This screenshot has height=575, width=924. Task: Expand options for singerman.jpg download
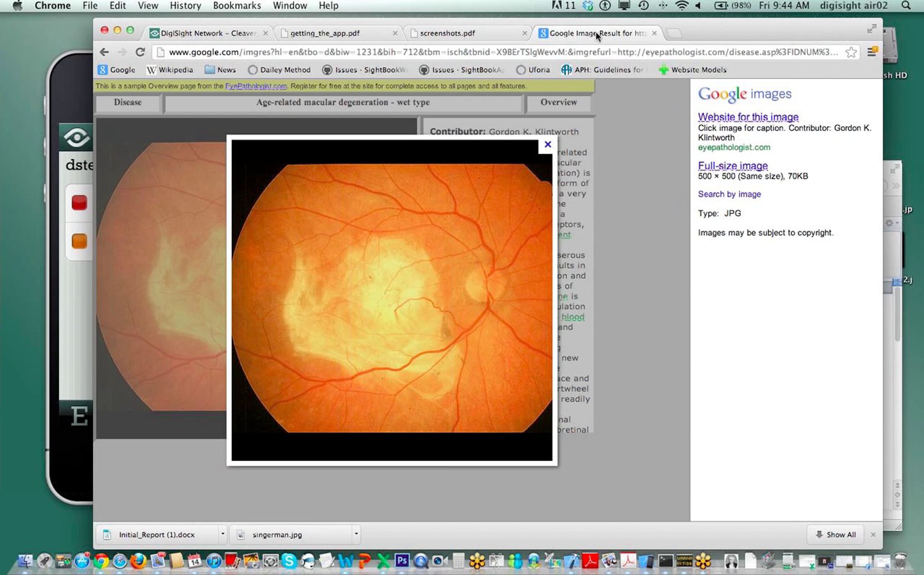(x=356, y=534)
